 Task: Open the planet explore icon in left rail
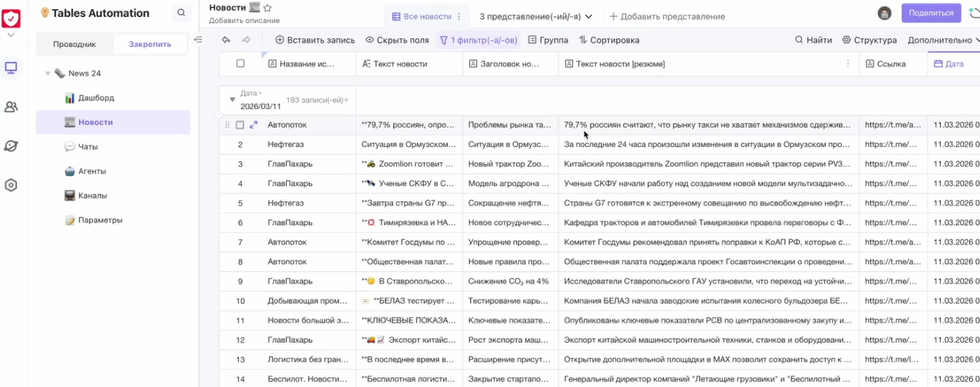coord(11,146)
